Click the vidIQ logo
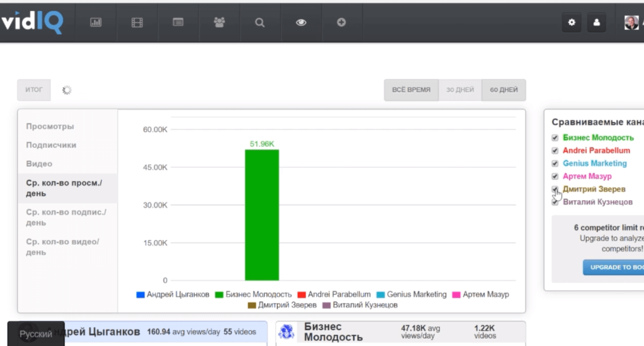Viewport: 644px width, 346px height. point(32,22)
